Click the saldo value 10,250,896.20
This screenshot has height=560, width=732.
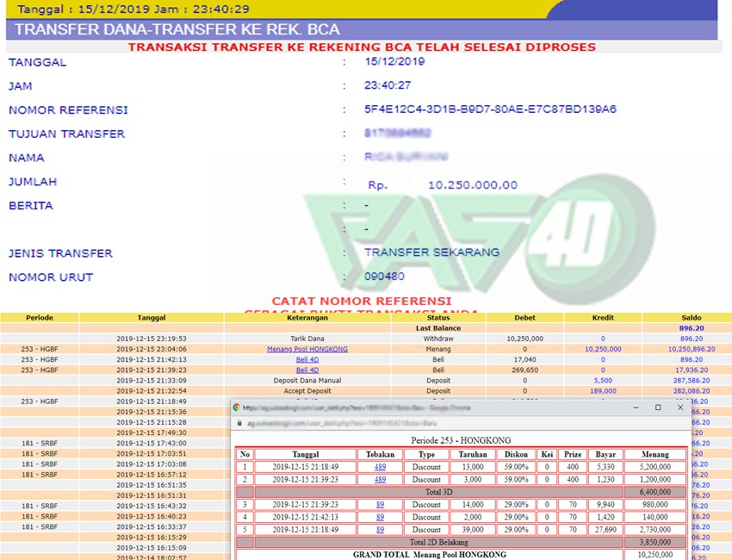(x=692, y=349)
